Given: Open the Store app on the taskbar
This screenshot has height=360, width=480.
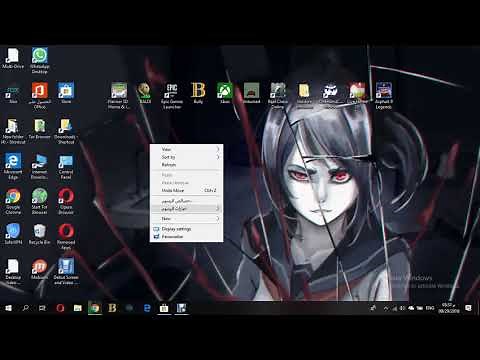Looking at the screenshot, I should (164, 308).
